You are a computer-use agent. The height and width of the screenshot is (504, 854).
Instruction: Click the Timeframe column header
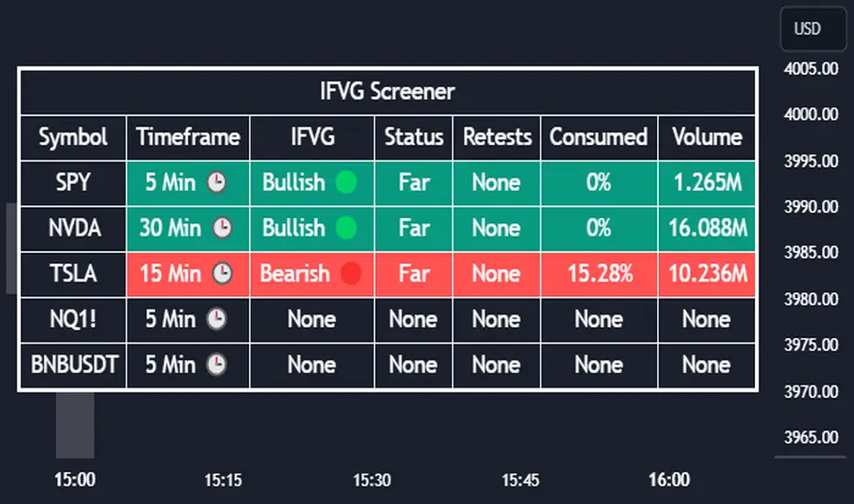(x=188, y=137)
